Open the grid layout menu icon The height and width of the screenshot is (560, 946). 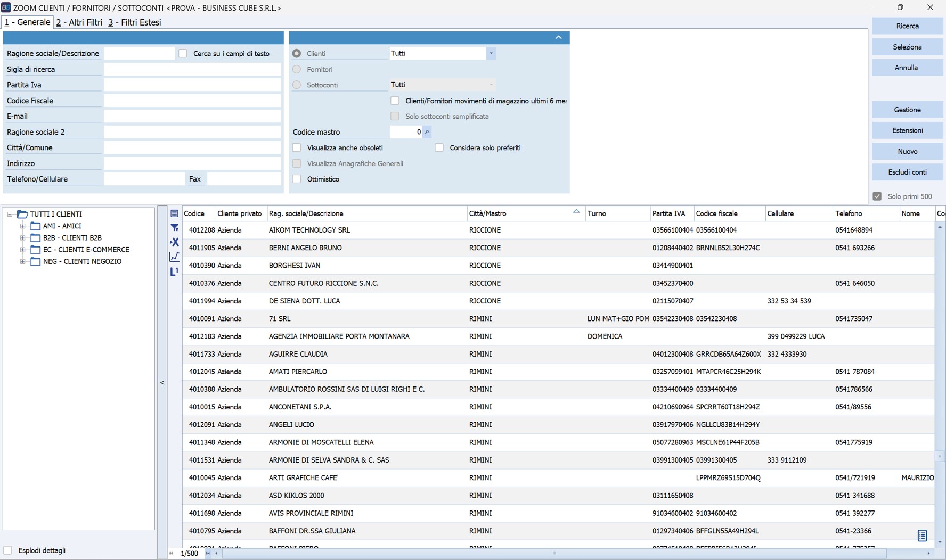click(x=174, y=213)
